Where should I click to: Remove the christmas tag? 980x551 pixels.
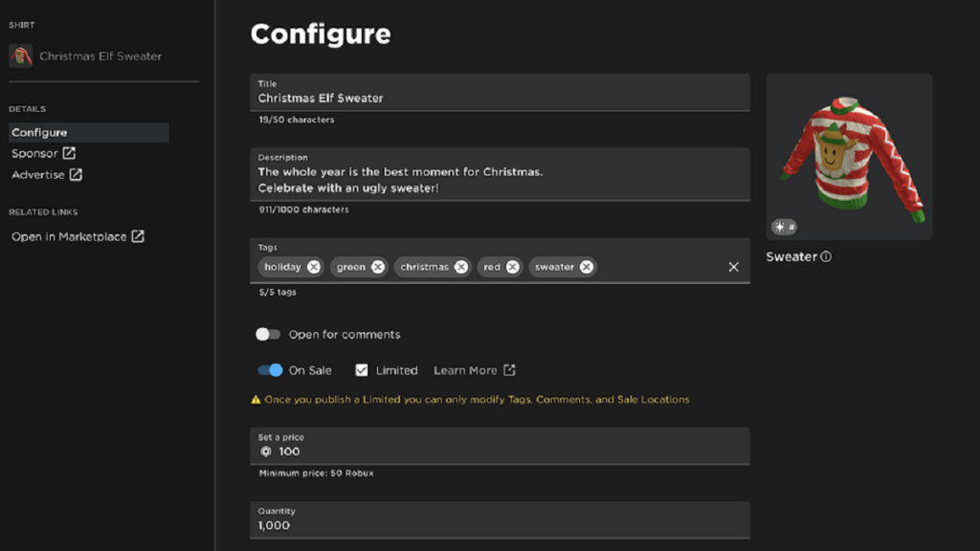(461, 267)
